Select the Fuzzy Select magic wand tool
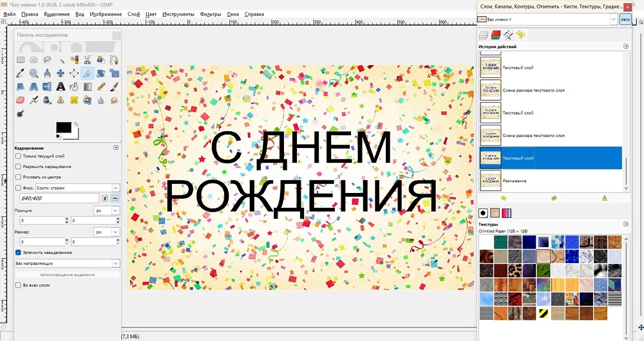Screen dimensions: 644x341 click(61, 60)
